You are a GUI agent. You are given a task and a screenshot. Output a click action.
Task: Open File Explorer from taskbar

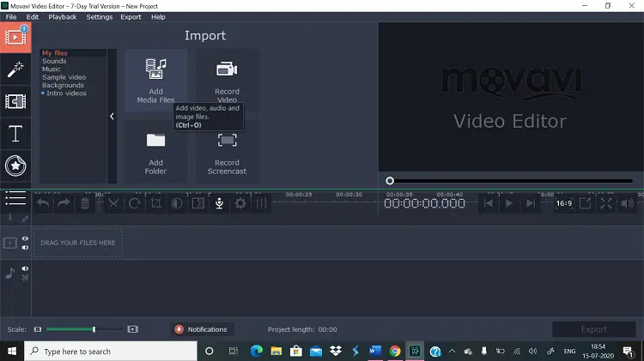pyautogui.click(x=276, y=352)
